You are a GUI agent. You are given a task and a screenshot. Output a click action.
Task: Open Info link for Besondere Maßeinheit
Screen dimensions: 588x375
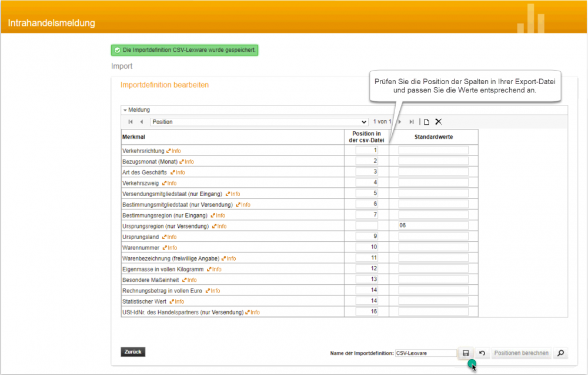pyautogui.click(x=189, y=280)
